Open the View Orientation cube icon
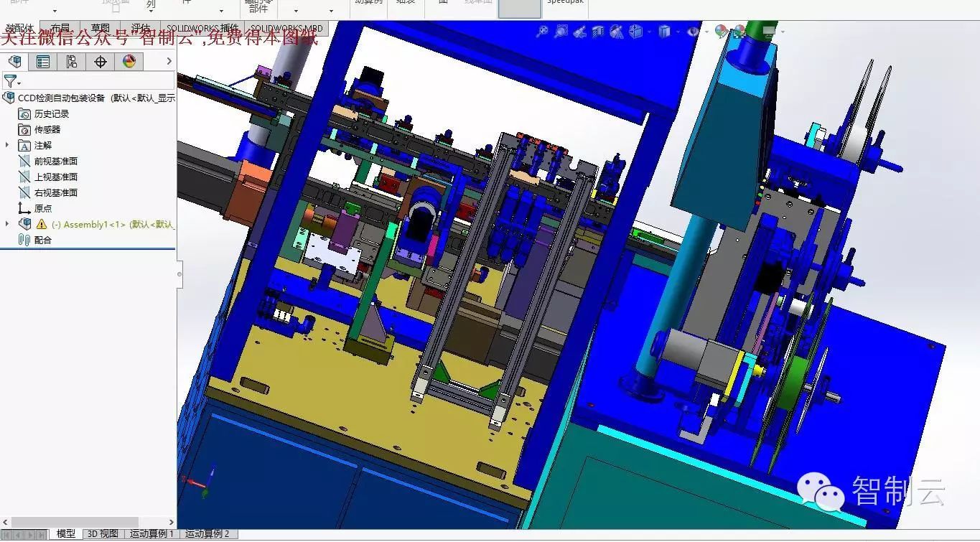Image resolution: width=980 pixels, height=542 pixels. click(635, 31)
